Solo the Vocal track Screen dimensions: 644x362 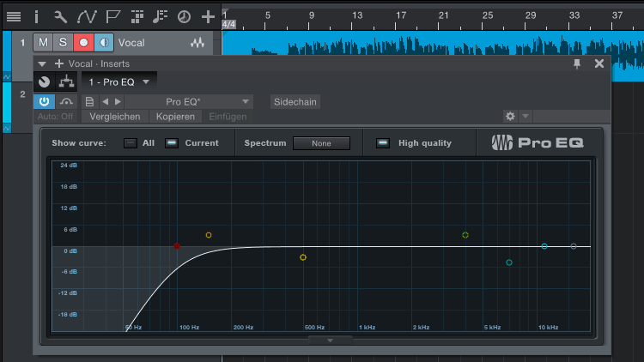[x=63, y=42]
